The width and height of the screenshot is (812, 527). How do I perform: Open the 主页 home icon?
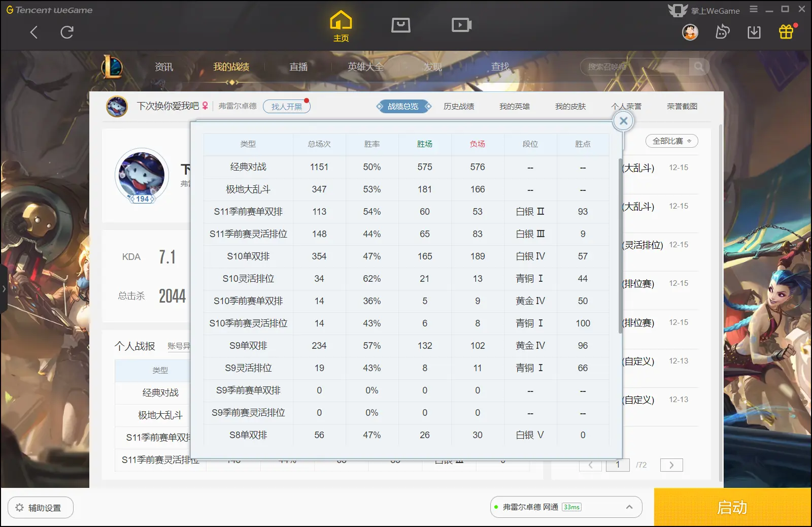pos(341,26)
